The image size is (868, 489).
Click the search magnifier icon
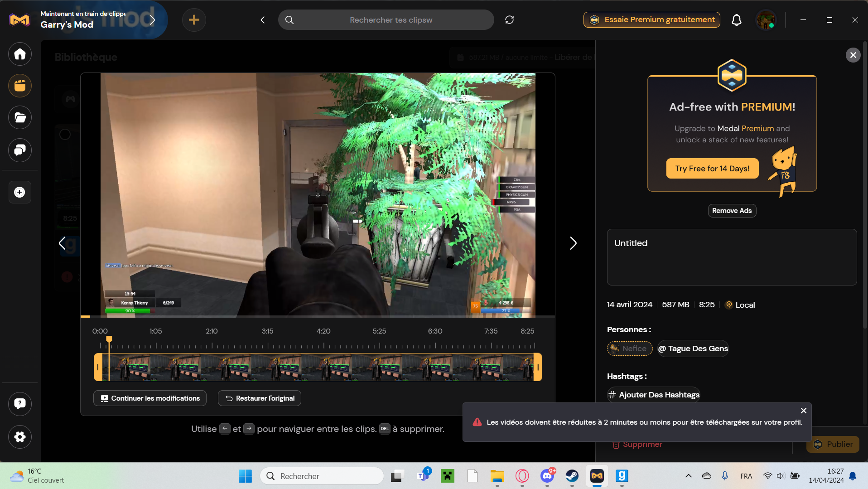click(x=289, y=20)
